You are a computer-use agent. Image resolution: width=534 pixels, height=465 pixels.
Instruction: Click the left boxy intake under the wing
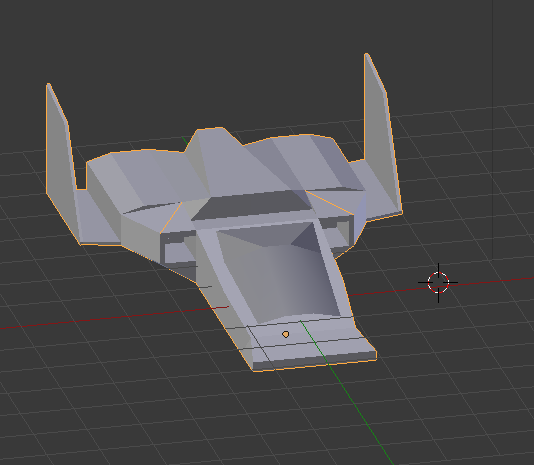coord(178,250)
